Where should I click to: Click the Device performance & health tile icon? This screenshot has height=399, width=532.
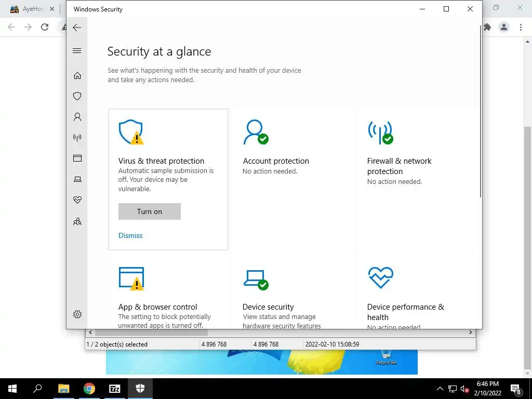tap(381, 277)
